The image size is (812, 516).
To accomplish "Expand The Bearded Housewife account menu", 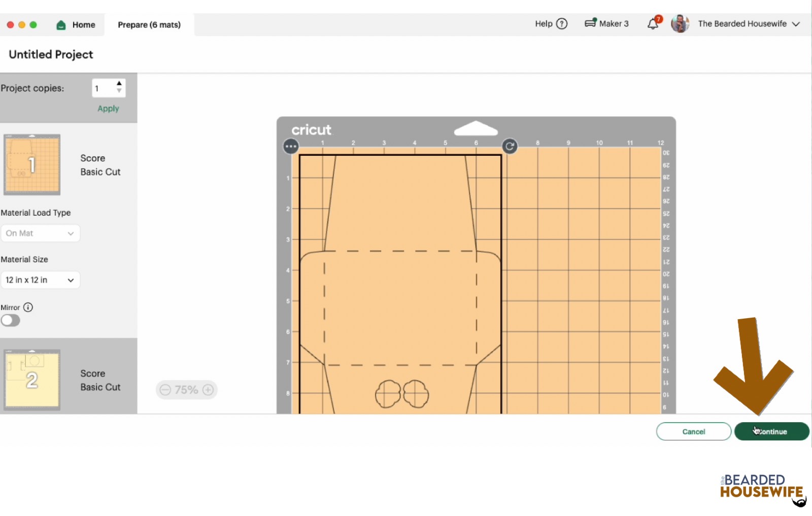I will 796,24.
